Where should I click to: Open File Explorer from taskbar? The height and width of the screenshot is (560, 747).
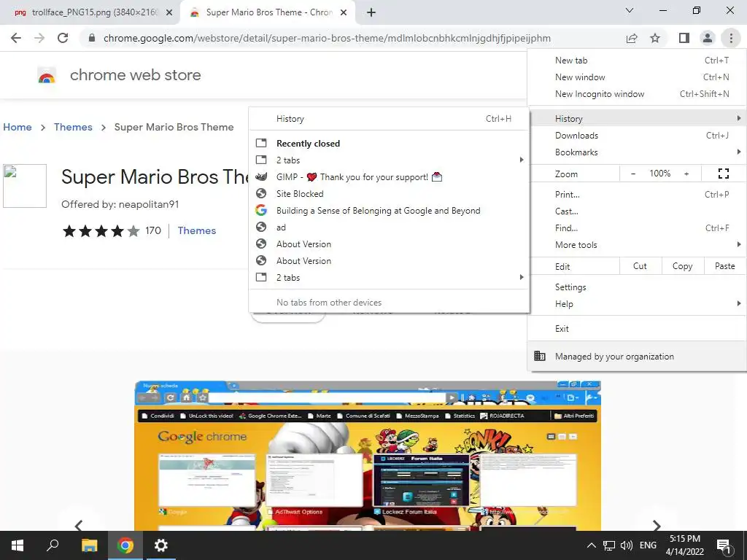(x=89, y=545)
